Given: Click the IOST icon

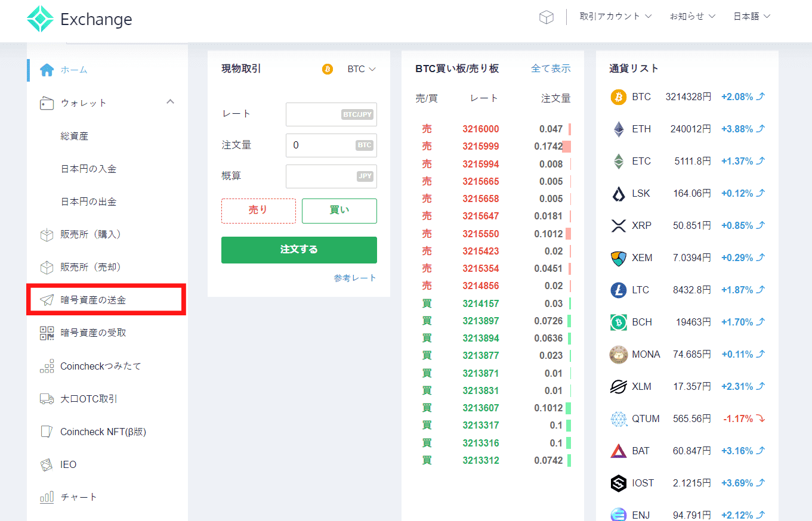Looking at the screenshot, I should (619, 483).
